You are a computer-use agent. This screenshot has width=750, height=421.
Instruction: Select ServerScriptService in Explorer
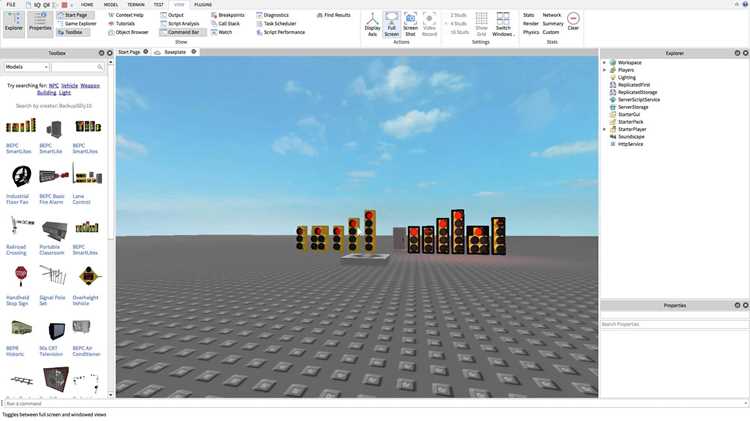639,100
